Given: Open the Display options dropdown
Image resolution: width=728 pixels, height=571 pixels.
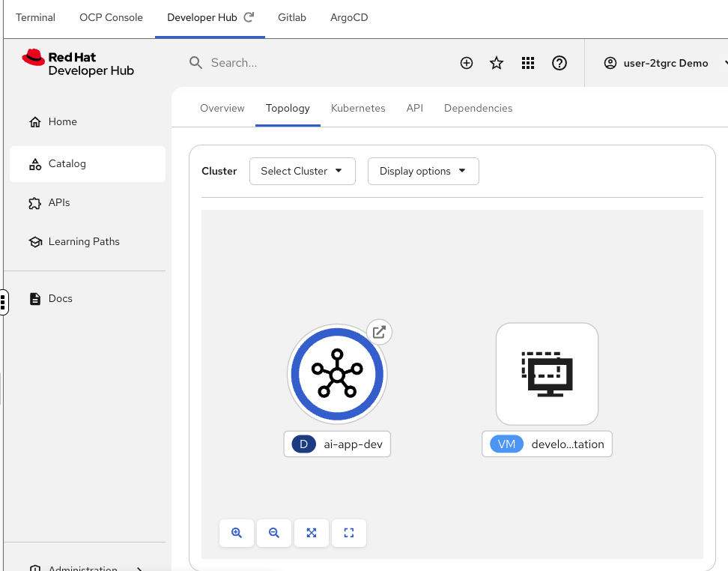Looking at the screenshot, I should tap(423, 171).
